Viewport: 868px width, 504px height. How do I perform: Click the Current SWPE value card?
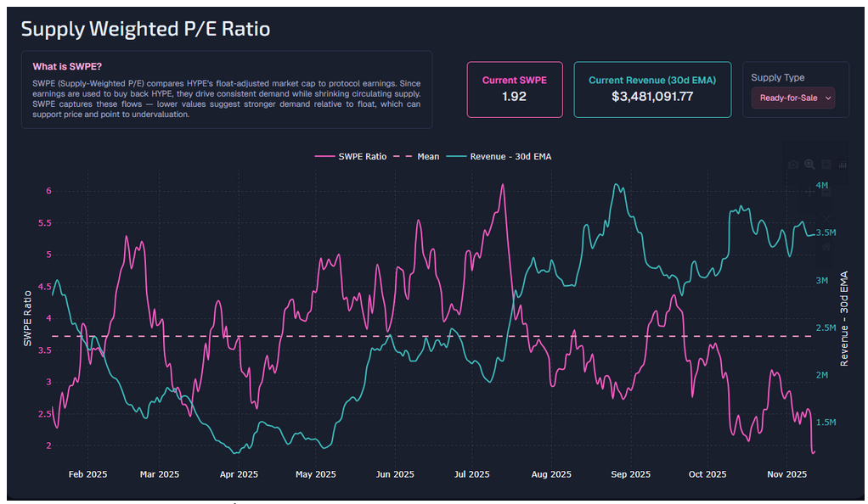(514, 89)
